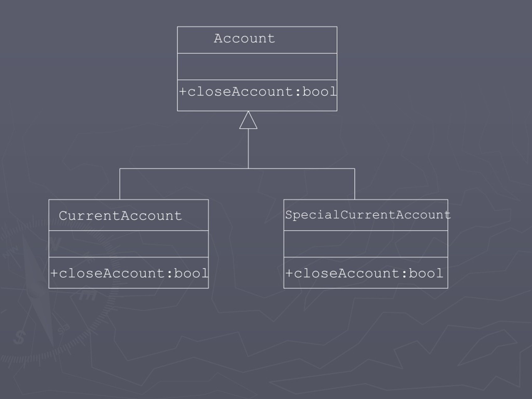Viewport: 532px width, 399px height.
Task: Click the CurrentAccount class title
Action: [x=120, y=216]
